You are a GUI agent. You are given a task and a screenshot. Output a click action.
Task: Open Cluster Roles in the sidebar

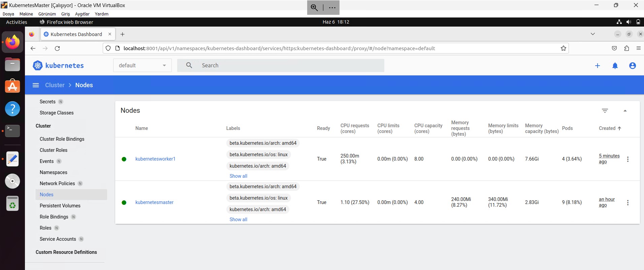point(54,150)
